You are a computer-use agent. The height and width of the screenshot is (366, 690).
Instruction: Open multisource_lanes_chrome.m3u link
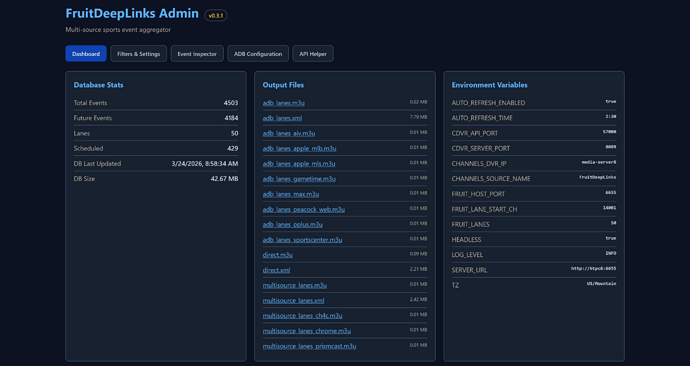coord(307,331)
